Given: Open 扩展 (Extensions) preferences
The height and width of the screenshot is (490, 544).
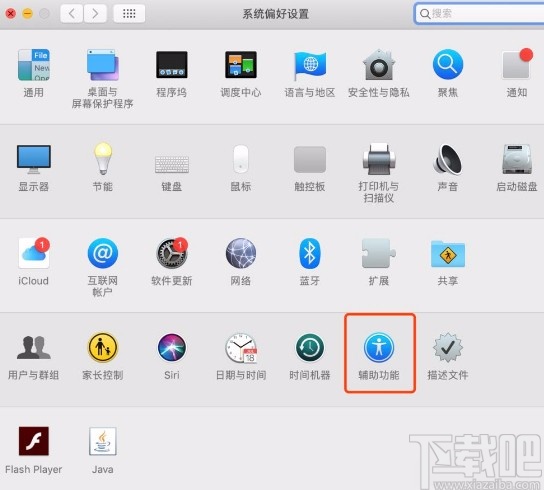Looking at the screenshot, I should (x=379, y=253).
